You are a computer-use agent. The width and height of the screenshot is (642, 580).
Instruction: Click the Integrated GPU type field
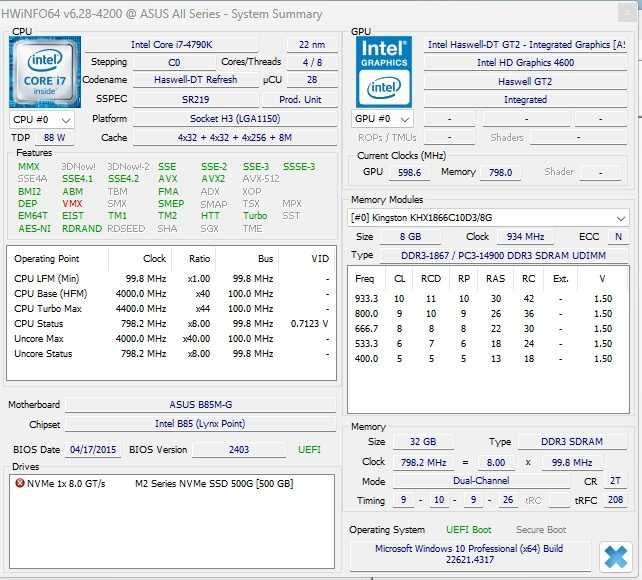point(525,100)
